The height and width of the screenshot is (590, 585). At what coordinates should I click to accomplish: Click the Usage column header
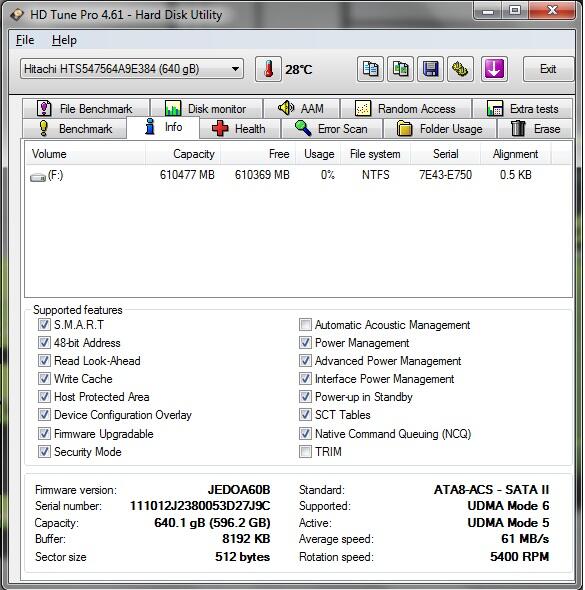click(318, 154)
